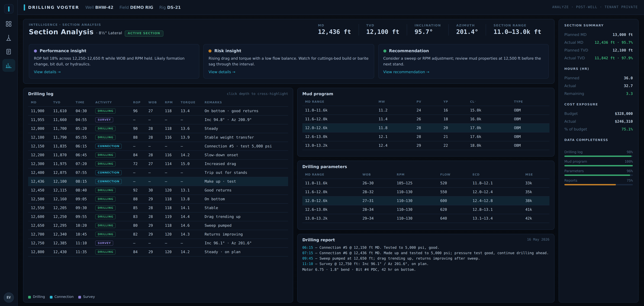Click the purple Survey legend swatch
The image size is (644, 306).
(x=80, y=297)
